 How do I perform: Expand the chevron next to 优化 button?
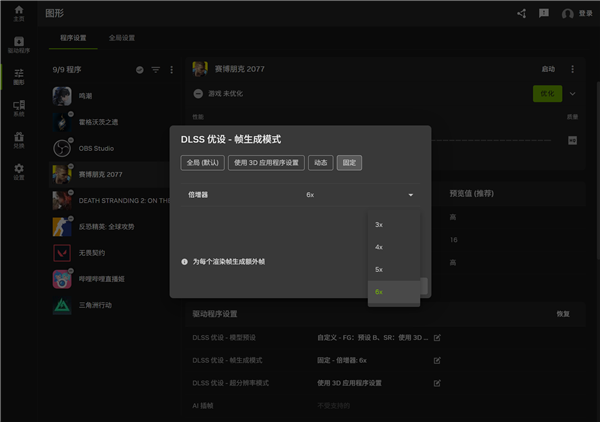(573, 93)
